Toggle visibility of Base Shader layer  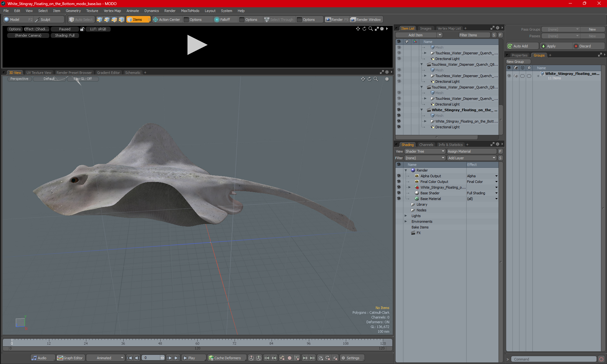pos(399,193)
